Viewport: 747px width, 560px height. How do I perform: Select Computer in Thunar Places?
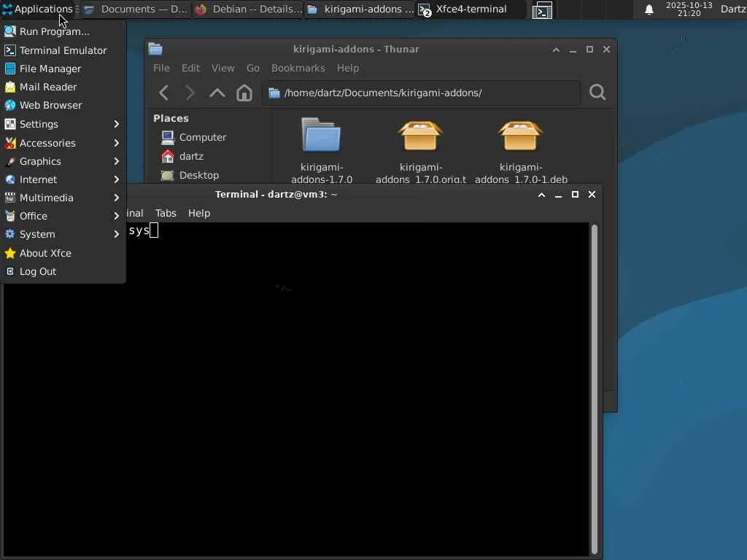[193, 137]
